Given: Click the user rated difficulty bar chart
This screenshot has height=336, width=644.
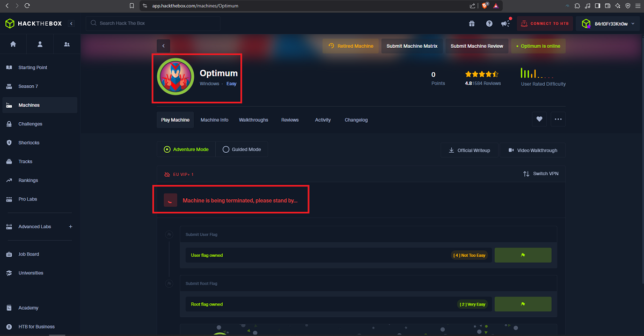Looking at the screenshot, I should [x=537, y=73].
